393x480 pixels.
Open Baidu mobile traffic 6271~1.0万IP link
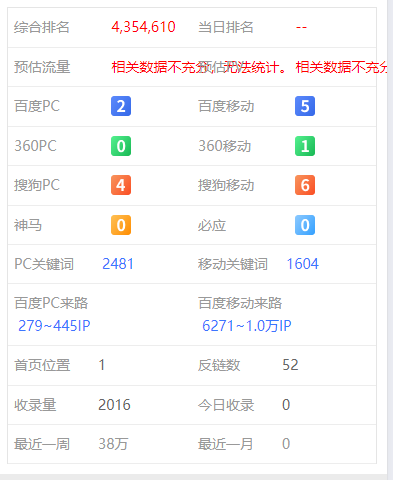(x=247, y=326)
